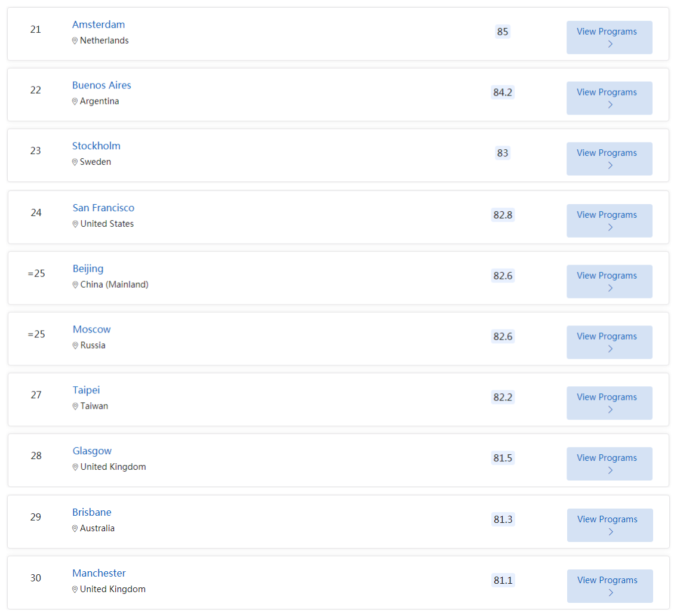677x616 pixels.
Task: Click the location pin next to Russia
Action: point(75,346)
